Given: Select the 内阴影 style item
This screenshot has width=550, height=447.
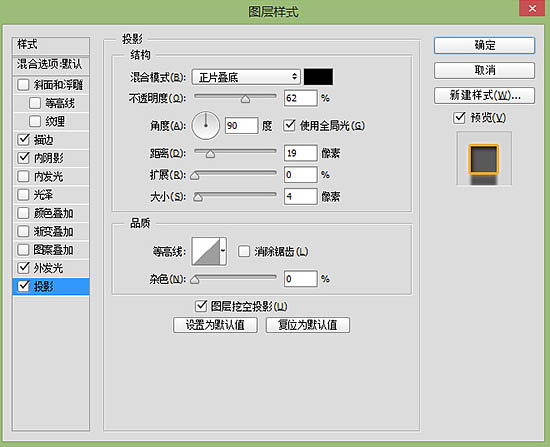Looking at the screenshot, I should click(x=51, y=158).
